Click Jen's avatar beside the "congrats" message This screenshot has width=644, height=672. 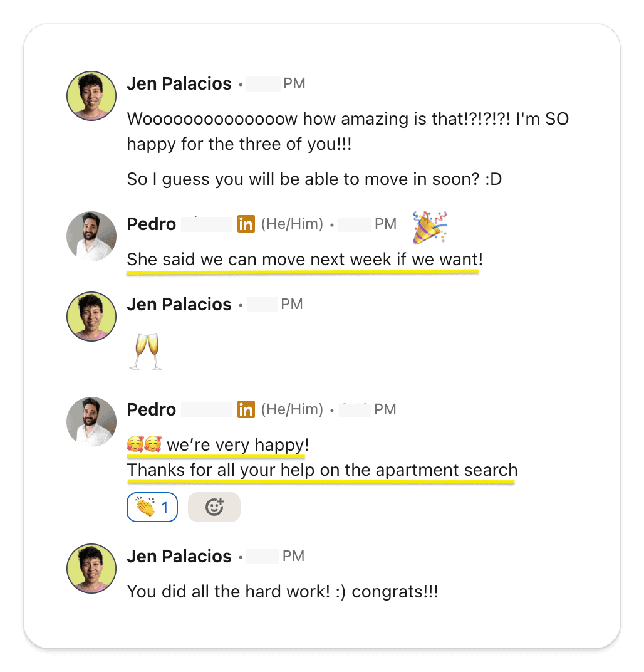91,569
